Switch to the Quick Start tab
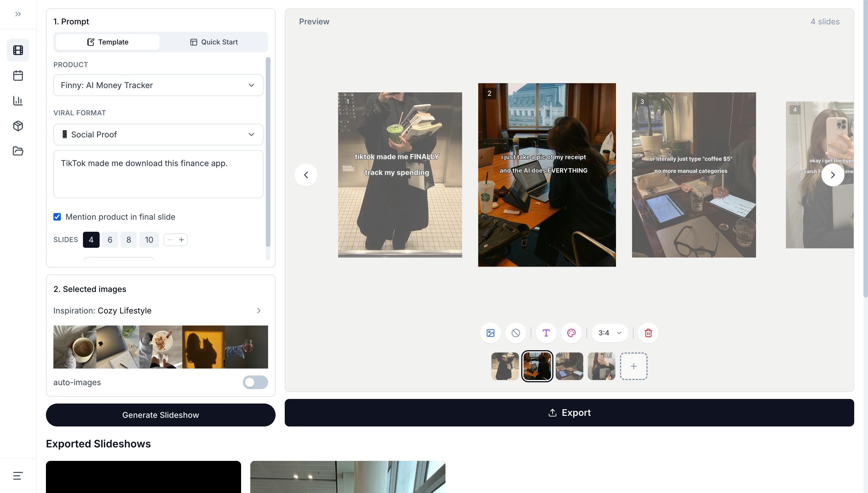This screenshot has height=493, width=868. (x=214, y=42)
